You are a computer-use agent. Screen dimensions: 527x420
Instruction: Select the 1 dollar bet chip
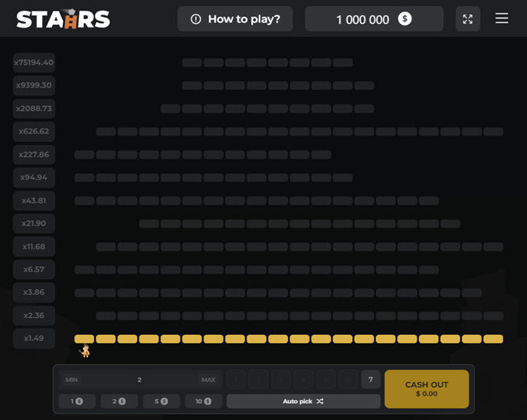tap(77, 401)
